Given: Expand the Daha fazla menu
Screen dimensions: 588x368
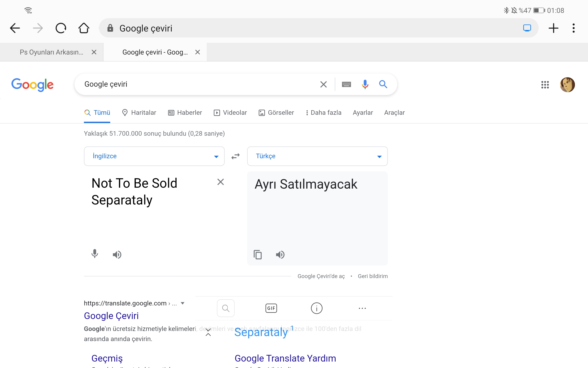Looking at the screenshot, I should 323,113.
